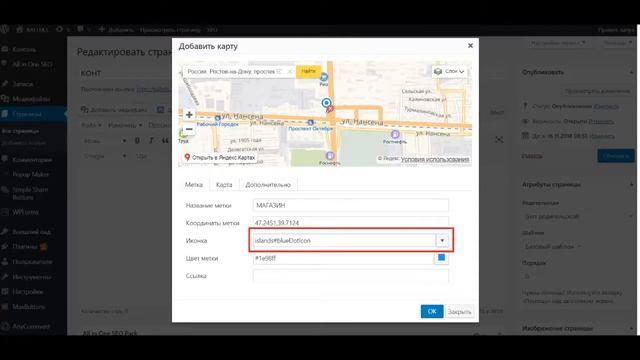Collapse the Атрибуты страницы panel

pyautogui.click(x=631, y=184)
